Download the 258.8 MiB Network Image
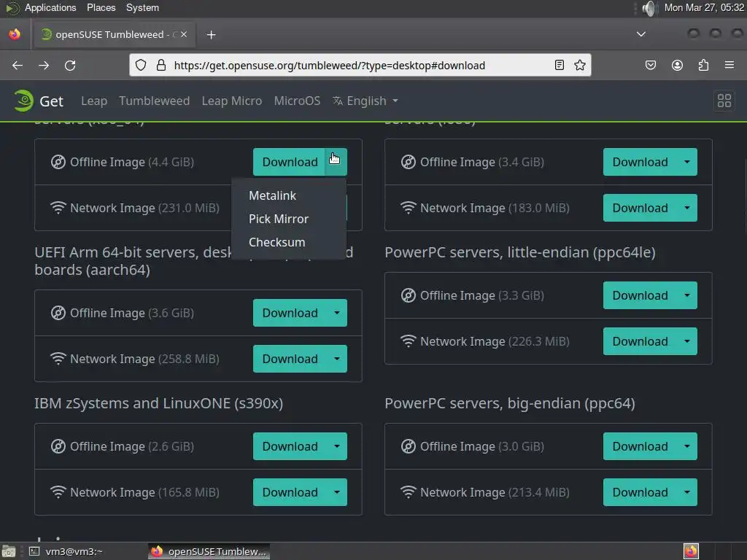The width and height of the screenshot is (747, 560). point(290,359)
